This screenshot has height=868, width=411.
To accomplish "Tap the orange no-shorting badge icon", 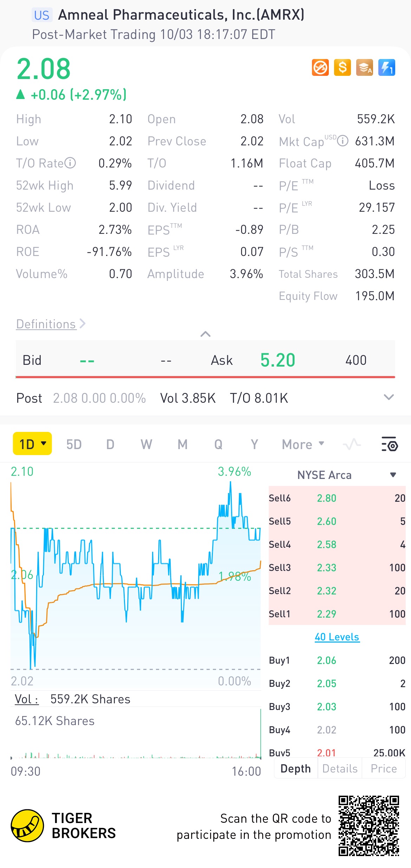I will click(320, 67).
